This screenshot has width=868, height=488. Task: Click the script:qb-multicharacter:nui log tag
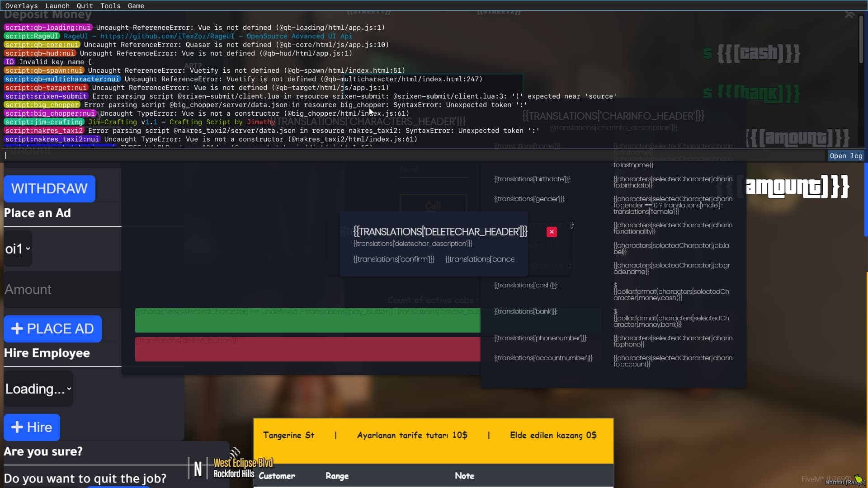pos(62,79)
